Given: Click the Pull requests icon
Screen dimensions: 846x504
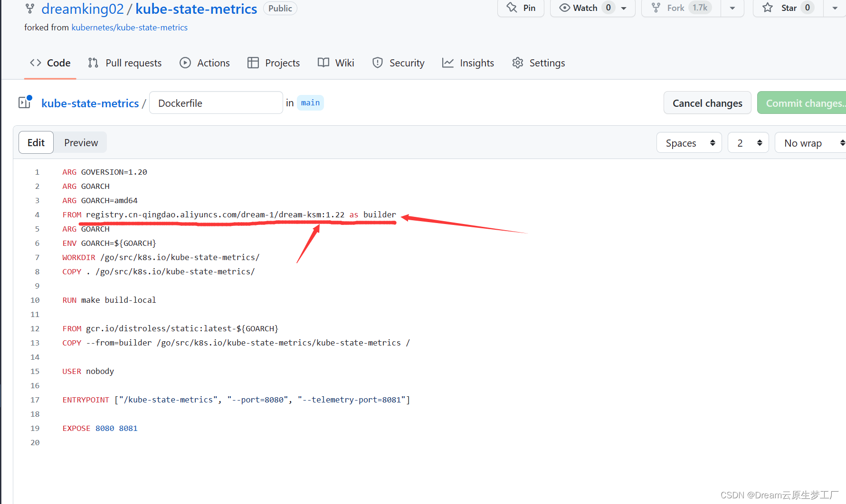Looking at the screenshot, I should coord(93,63).
